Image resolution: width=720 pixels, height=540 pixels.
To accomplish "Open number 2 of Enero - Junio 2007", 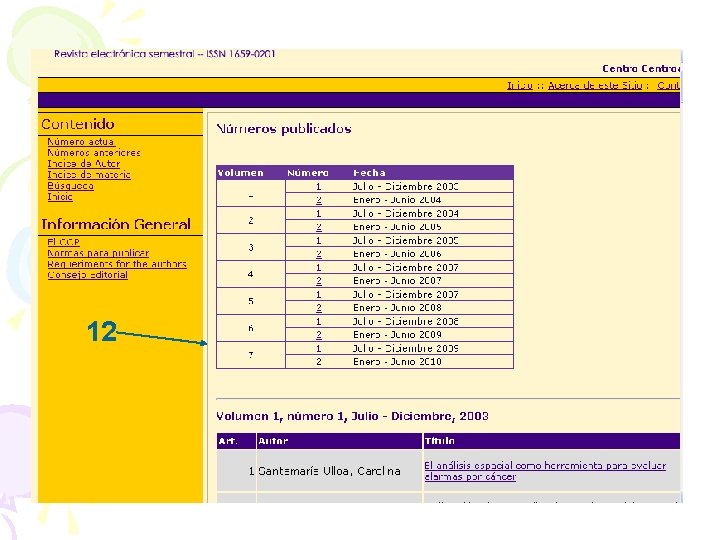I will click(x=319, y=281).
